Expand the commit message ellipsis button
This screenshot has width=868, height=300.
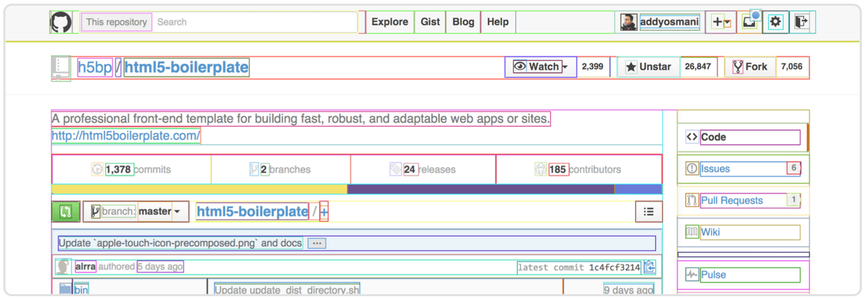(x=317, y=244)
